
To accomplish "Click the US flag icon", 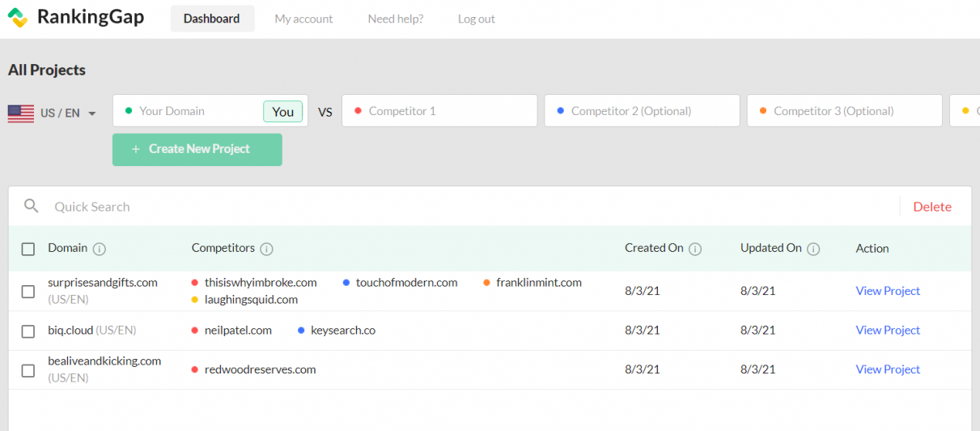I will tap(21, 113).
